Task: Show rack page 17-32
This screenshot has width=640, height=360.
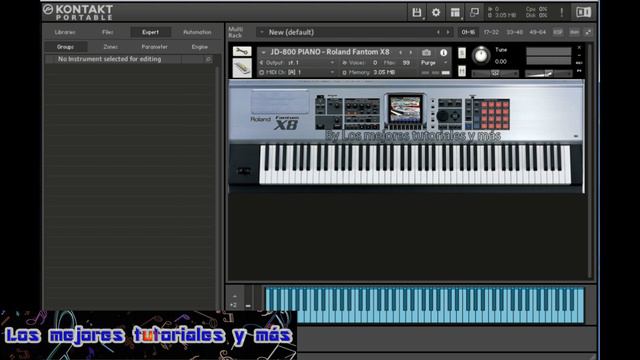Action: click(x=491, y=32)
